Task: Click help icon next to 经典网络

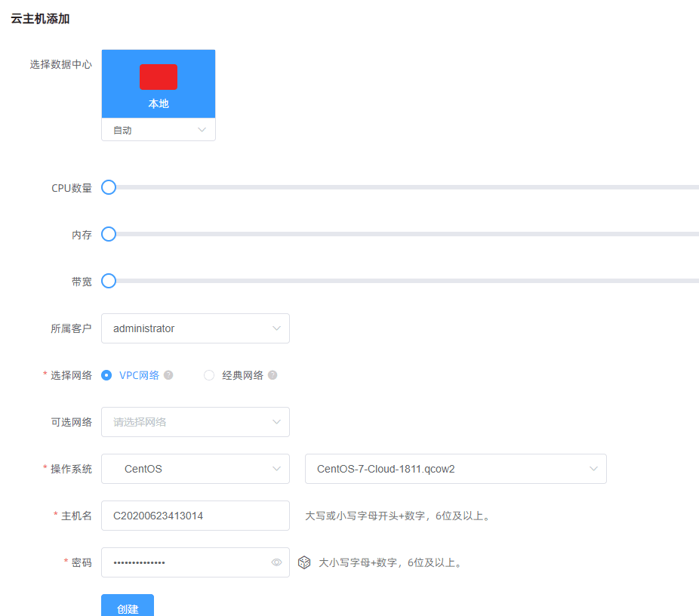Action: [273, 375]
